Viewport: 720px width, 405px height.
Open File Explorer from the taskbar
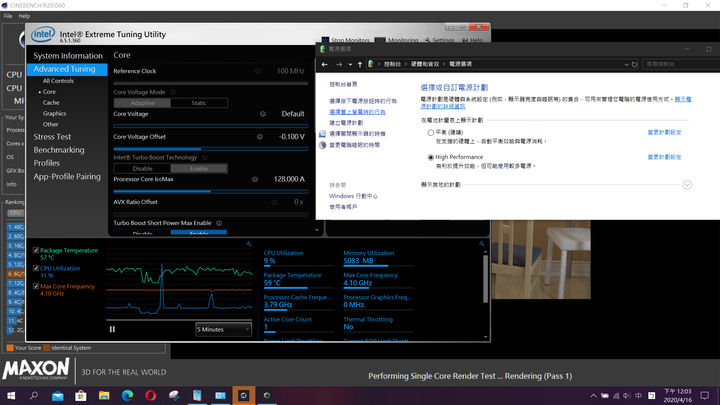(x=104, y=395)
